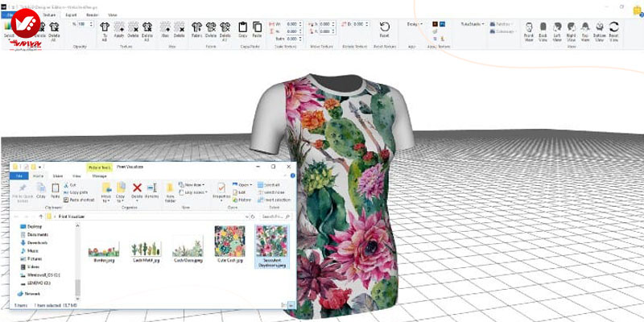This screenshot has height=322, width=644.
Task: Click the Explorer up-arrow navigation button
Action: pos(41,217)
